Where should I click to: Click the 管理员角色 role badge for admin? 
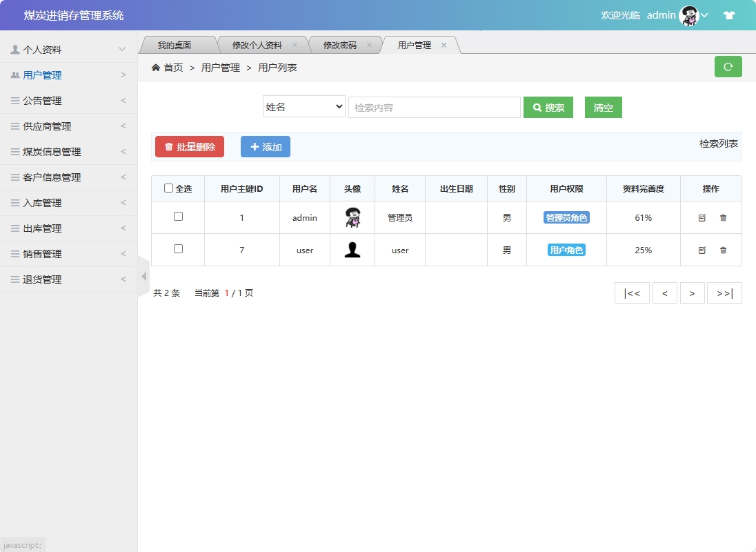(566, 217)
